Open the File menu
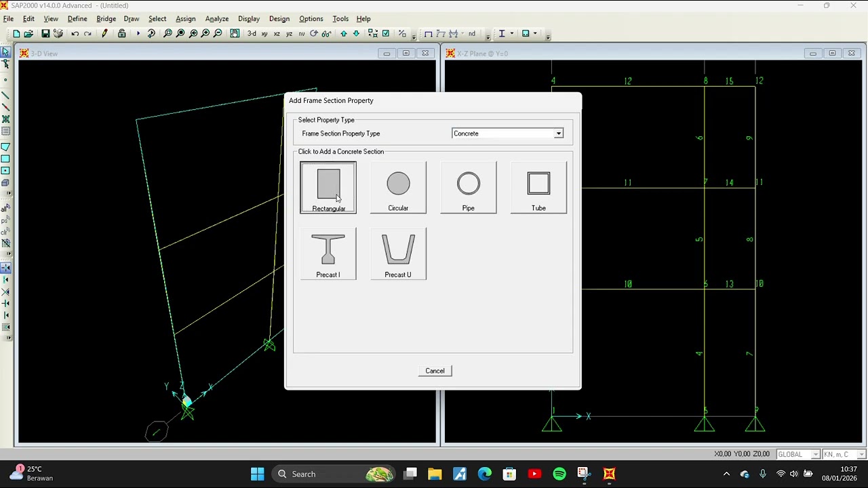Viewport: 868px width, 488px height. pos(8,19)
